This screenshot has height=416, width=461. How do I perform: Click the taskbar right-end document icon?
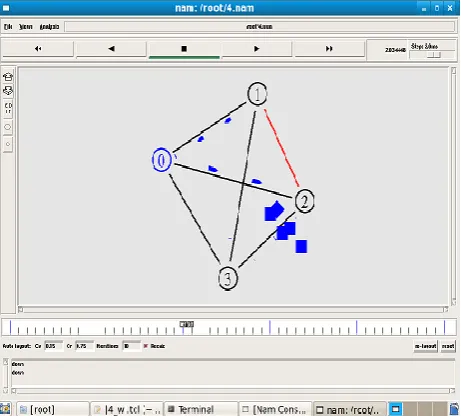[454, 409]
